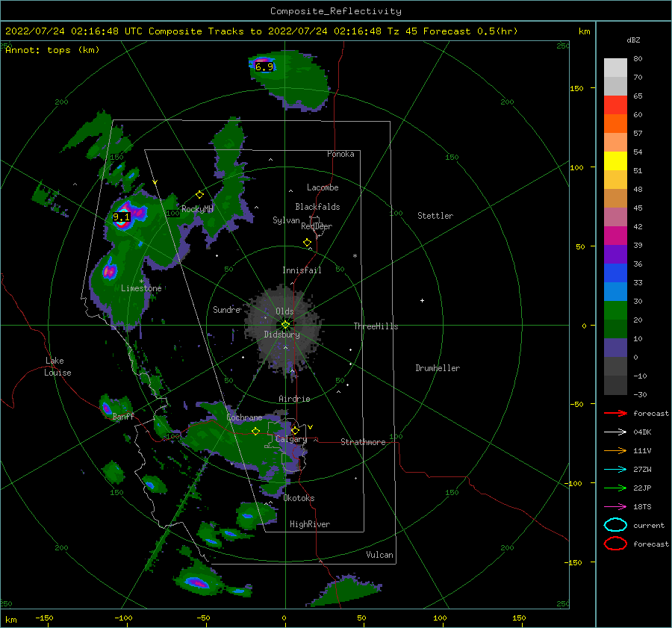Image resolution: width=672 pixels, height=628 pixels.
Task: Pick the 20 dBZ green color swatch
Action: tap(615, 310)
